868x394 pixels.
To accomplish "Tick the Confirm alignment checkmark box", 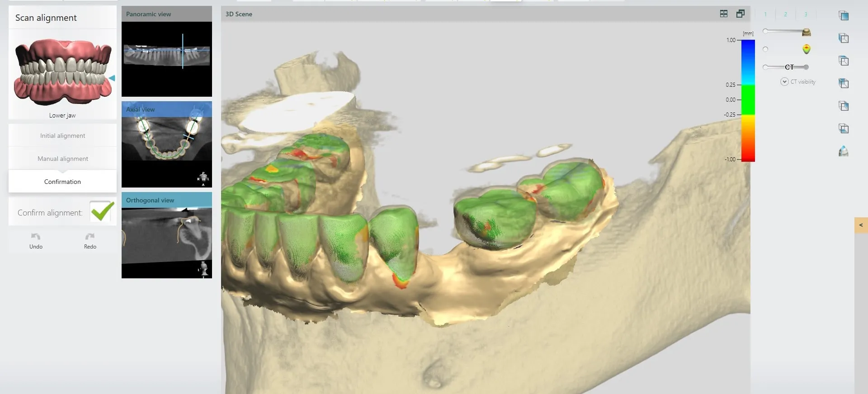I will point(101,211).
